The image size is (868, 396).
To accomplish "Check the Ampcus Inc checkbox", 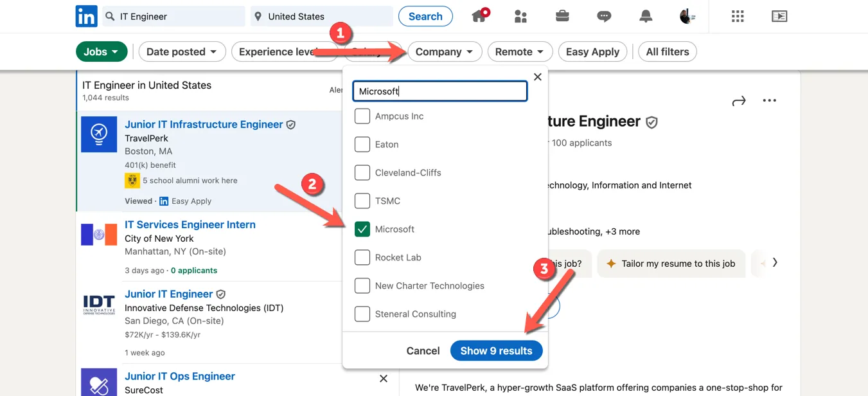I will tap(362, 116).
